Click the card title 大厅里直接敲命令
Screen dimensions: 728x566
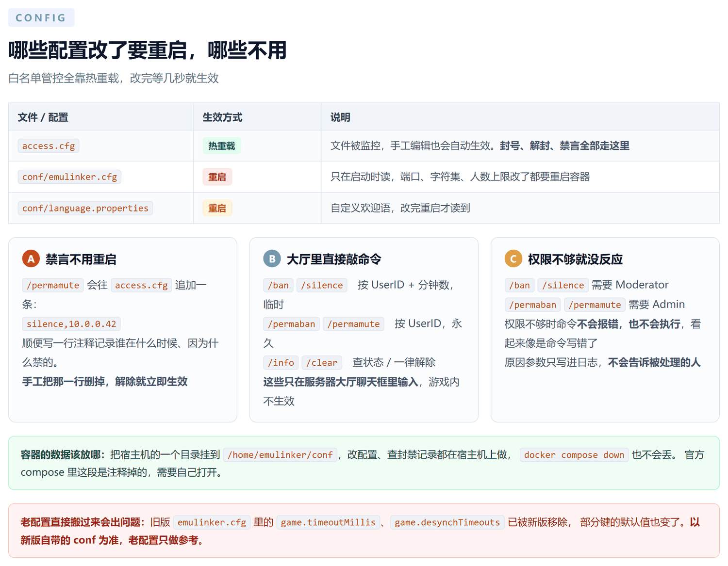pos(334,259)
